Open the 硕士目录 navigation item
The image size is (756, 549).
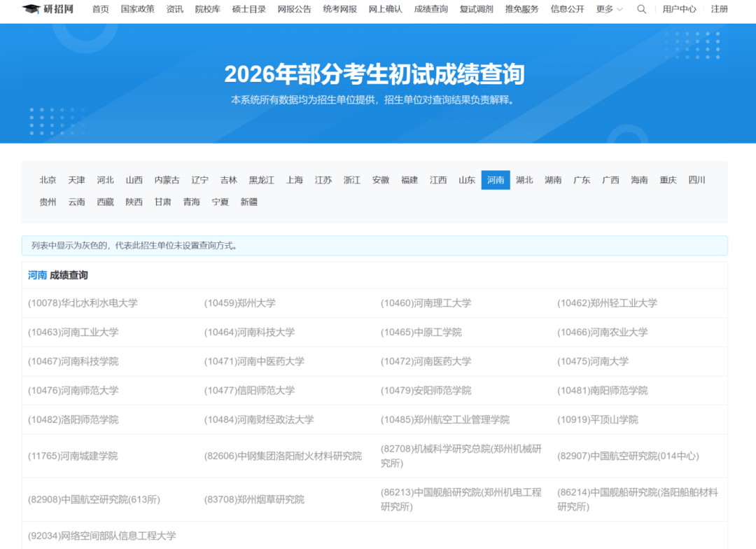(x=249, y=9)
